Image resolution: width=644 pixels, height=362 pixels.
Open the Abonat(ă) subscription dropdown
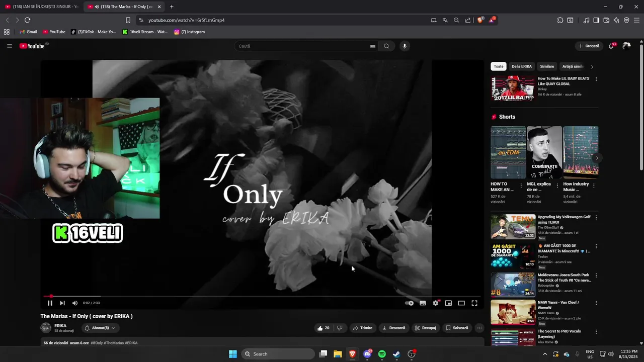tap(100, 328)
